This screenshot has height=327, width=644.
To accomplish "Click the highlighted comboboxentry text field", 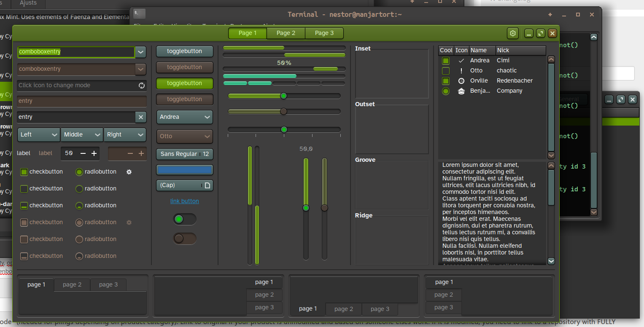I will (76, 52).
